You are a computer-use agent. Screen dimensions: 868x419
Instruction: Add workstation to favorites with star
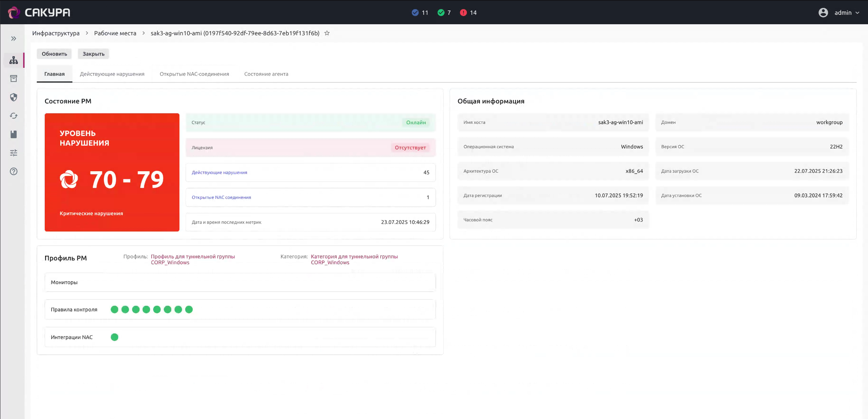(x=327, y=33)
